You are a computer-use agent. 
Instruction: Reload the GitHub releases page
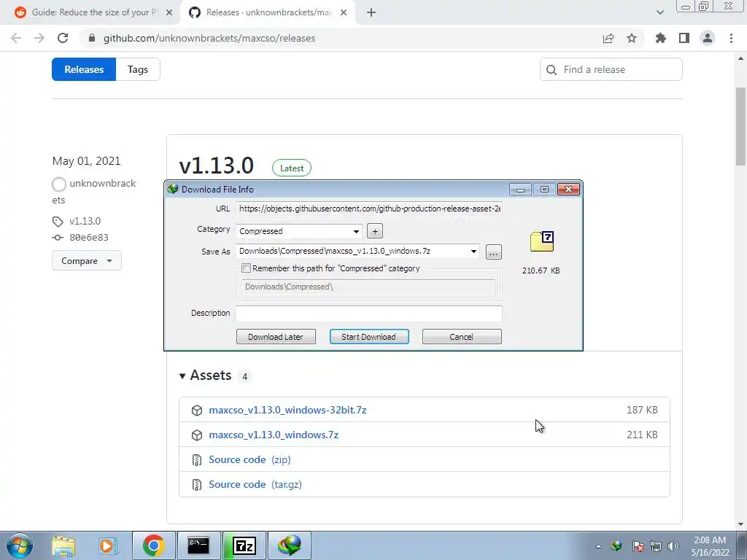pos(63,38)
